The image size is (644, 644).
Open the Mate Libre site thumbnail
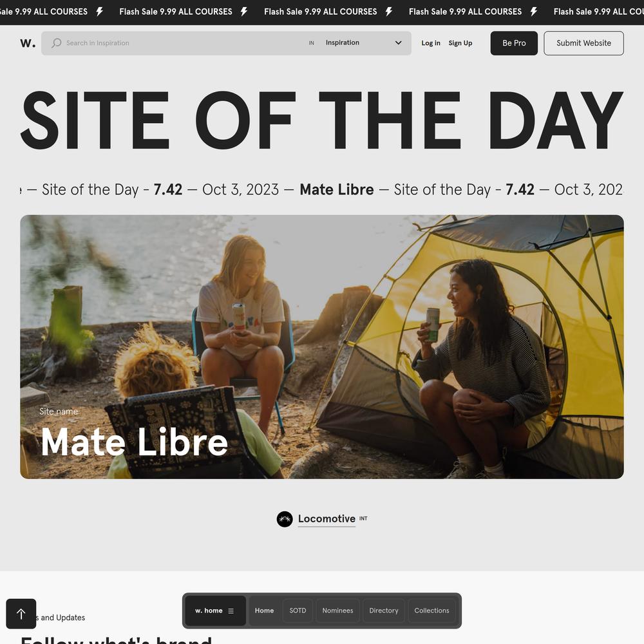[x=322, y=346]
